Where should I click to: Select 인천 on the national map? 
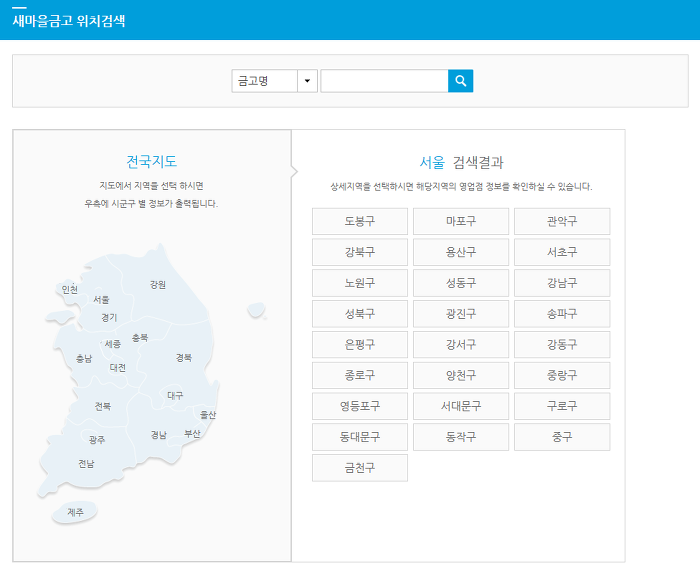pyautogui.click(x=70, y=290)
